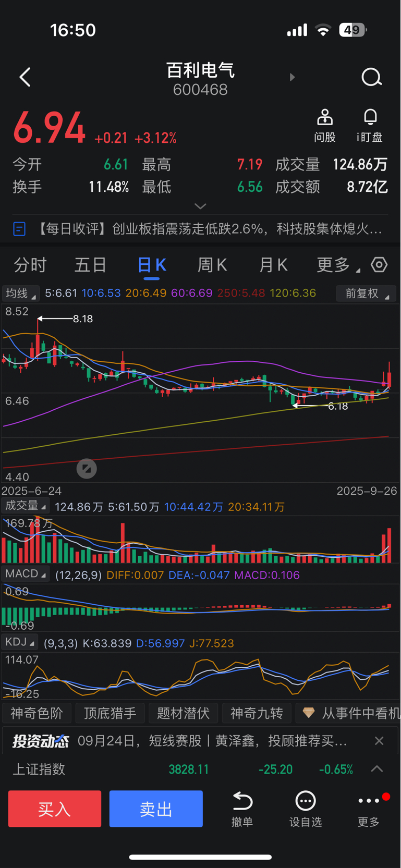The width and height of the screenshot is (401, 868).
Task: Open 从事件中看机 button
Action: [348, 713]
